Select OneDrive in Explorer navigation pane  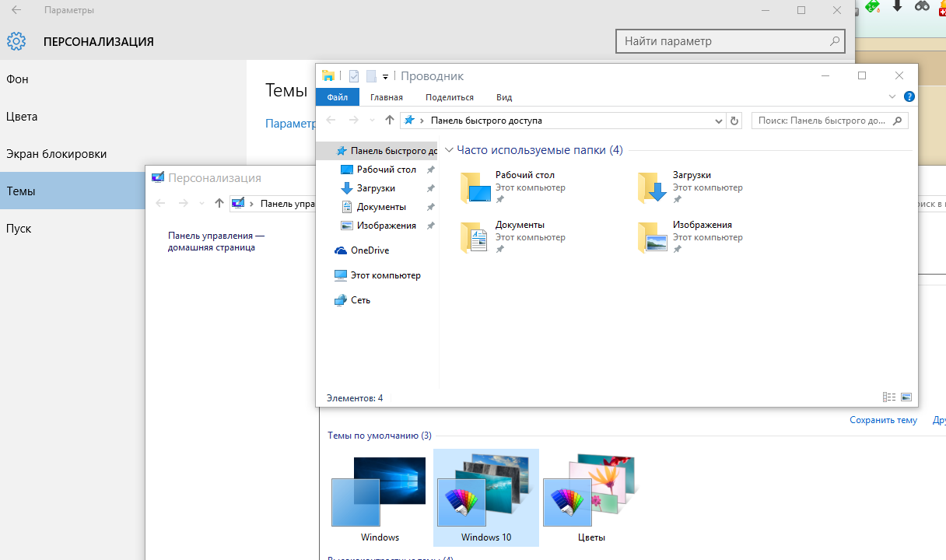click(362, 250)
